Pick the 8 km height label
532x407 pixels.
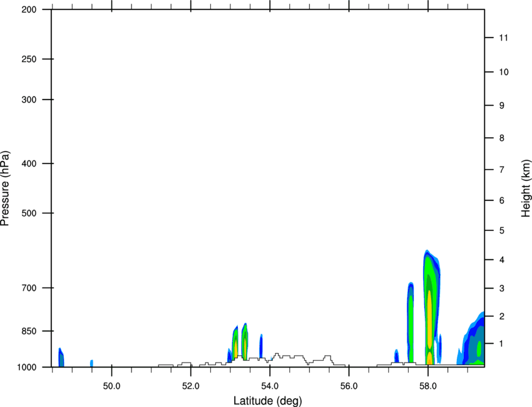(502, 138)
